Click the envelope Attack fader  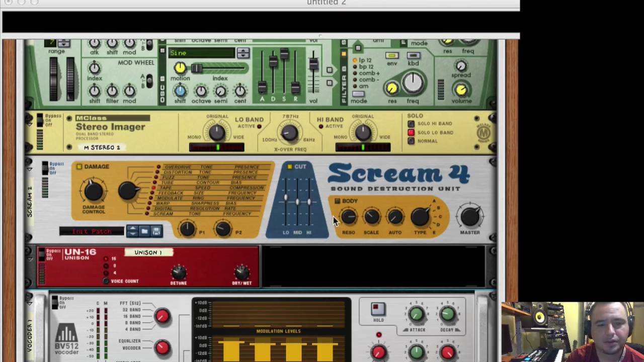point(262,86)
